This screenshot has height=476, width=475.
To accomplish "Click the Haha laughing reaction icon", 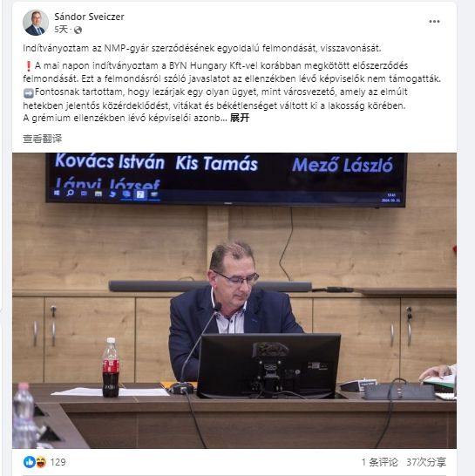I will pyautogui.click(x=41, y=462).
